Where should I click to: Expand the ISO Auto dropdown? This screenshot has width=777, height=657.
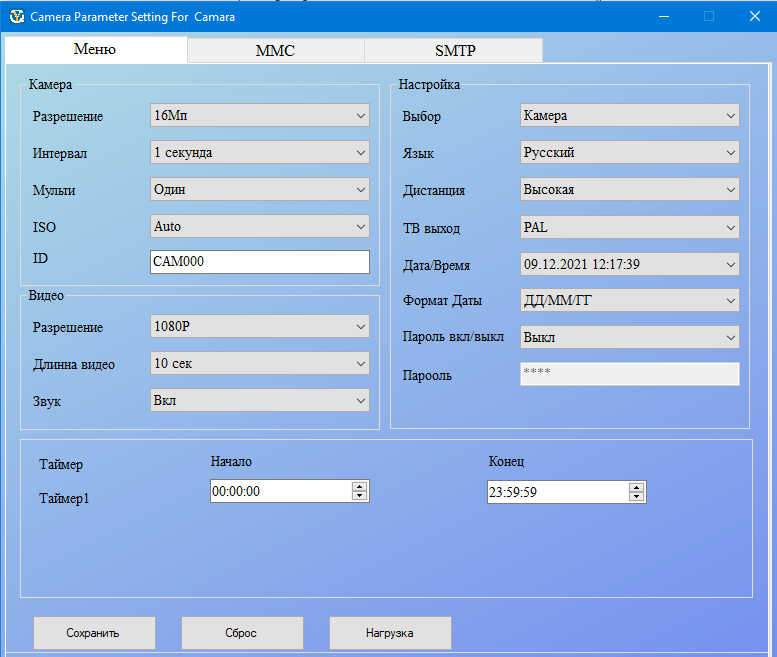point(259,227)
